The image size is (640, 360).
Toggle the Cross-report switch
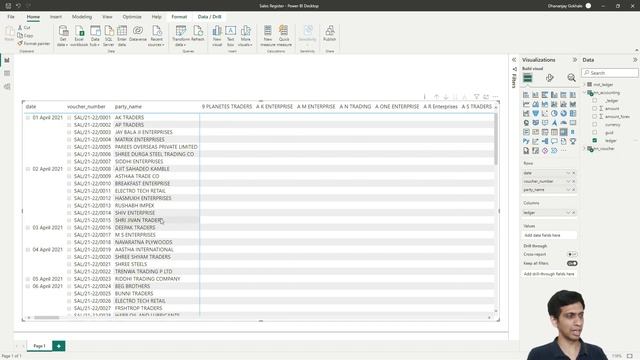click(x=572, y=254)
